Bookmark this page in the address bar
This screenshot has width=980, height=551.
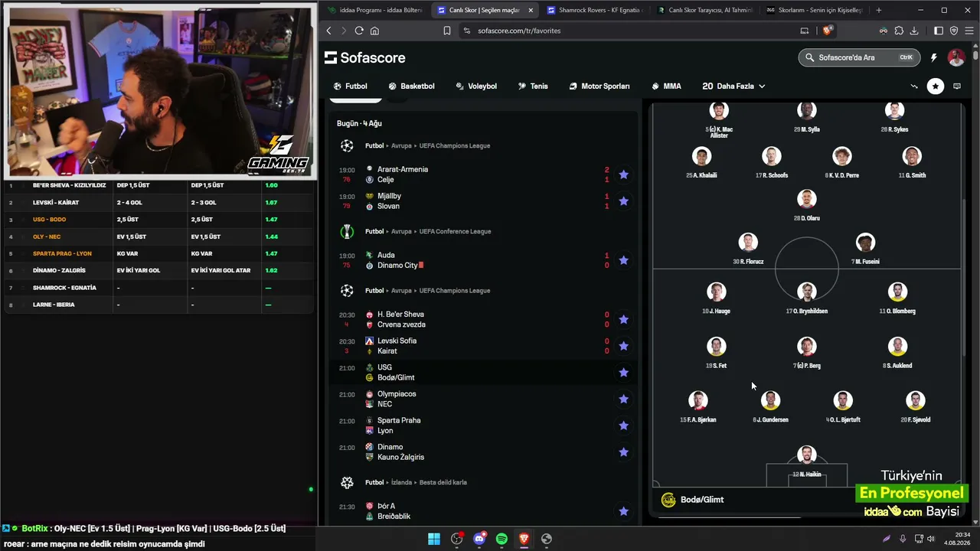coord(447,31)
